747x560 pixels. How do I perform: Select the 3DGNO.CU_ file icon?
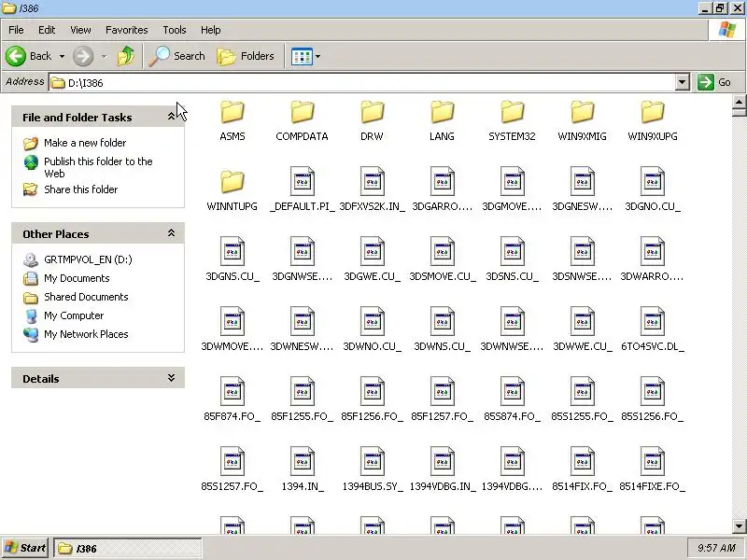[x=652, y=181]
